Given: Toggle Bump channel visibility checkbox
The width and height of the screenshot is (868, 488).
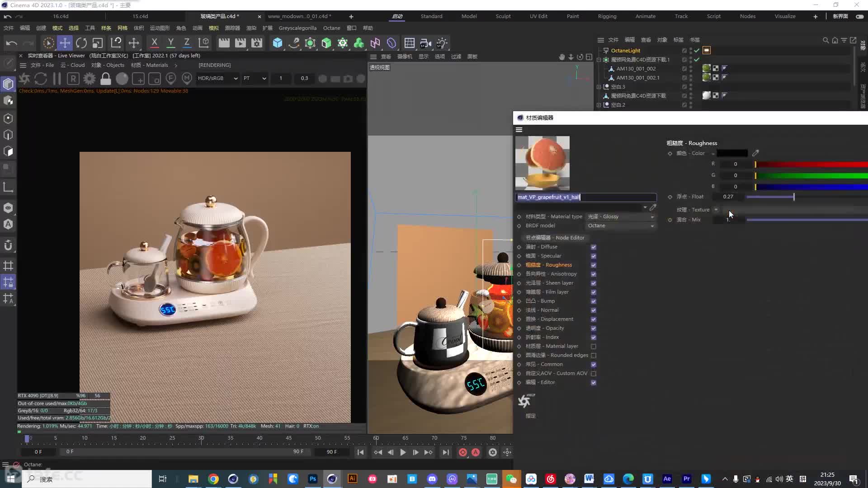Looking at the screenshot, I should click(594, 301).
